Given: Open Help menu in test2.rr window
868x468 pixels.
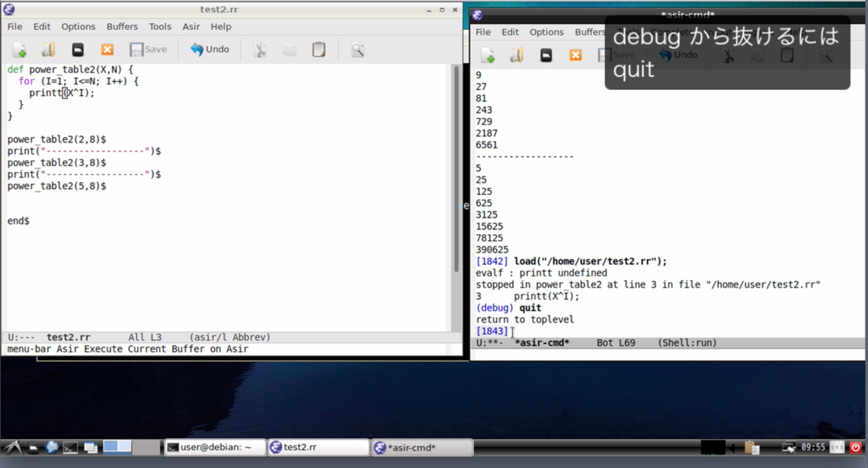Looking at the screenshot, I should pos(221,27).
